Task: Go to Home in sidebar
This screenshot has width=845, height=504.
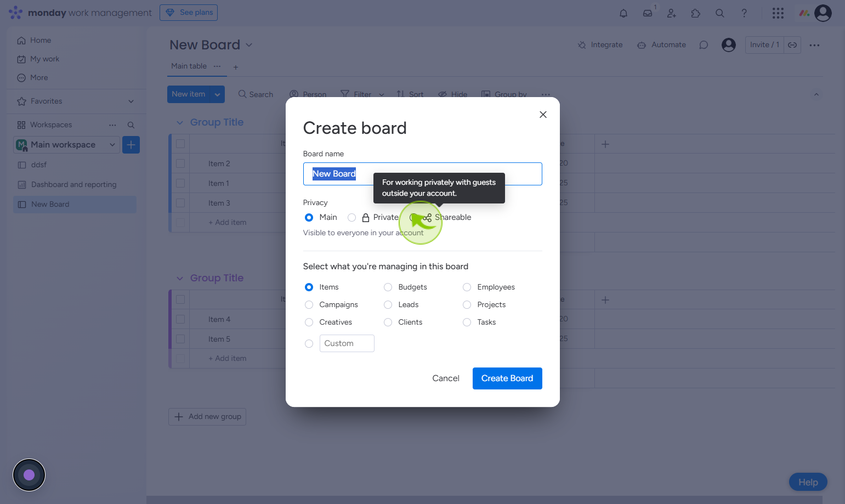Action: click(x=34, y=41)
